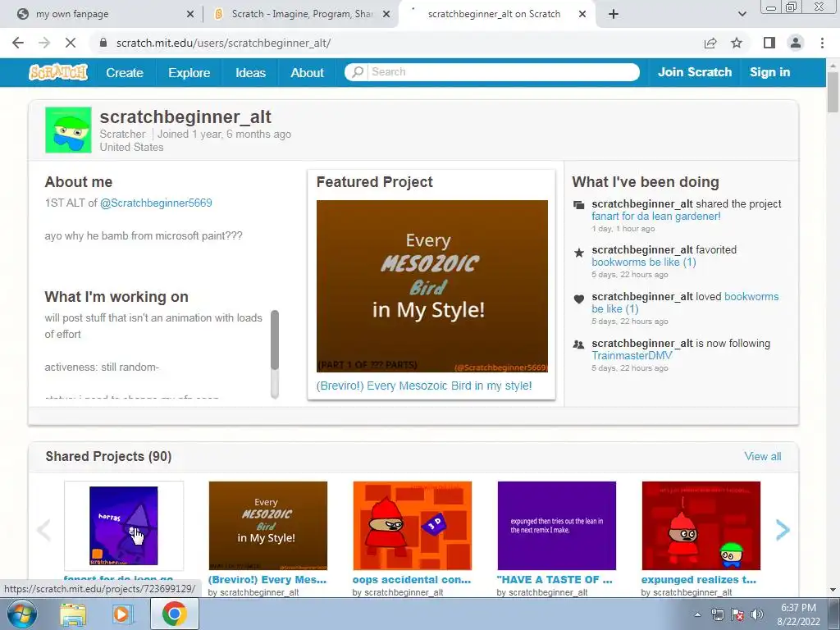The image size is (840, 630).
Task: Click the share page icon
Action: click(710, 43)
